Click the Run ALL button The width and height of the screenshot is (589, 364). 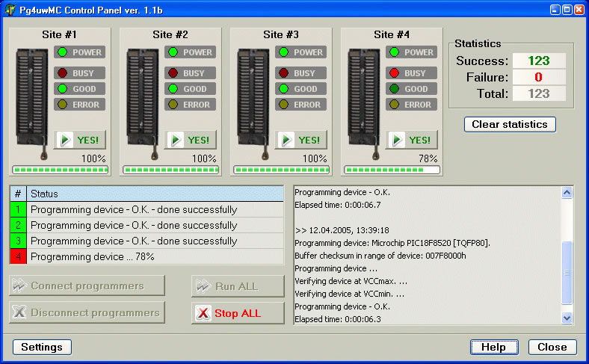[238, 286]
